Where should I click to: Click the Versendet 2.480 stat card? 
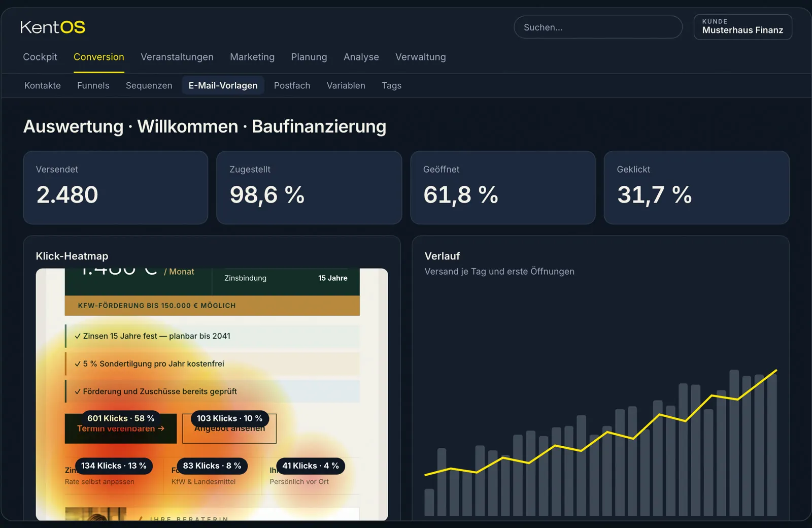pyautogui.click(x=116, y=187)
